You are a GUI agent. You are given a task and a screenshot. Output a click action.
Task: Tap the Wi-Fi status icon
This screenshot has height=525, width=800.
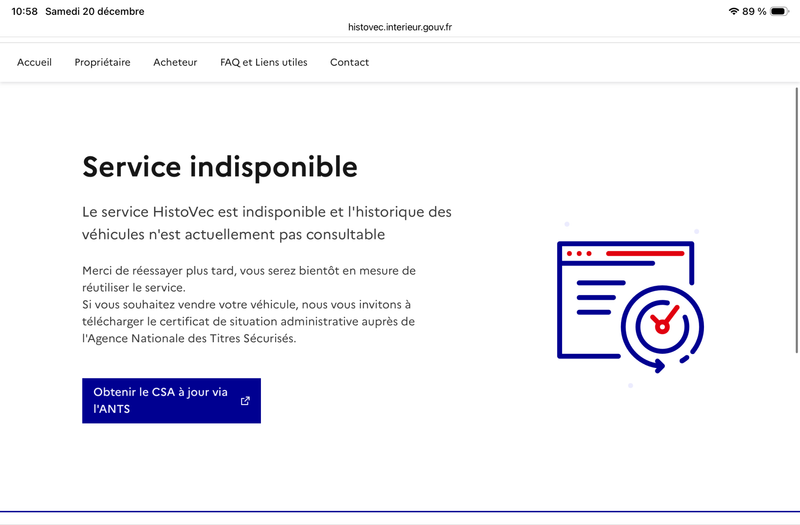(733, 11)
